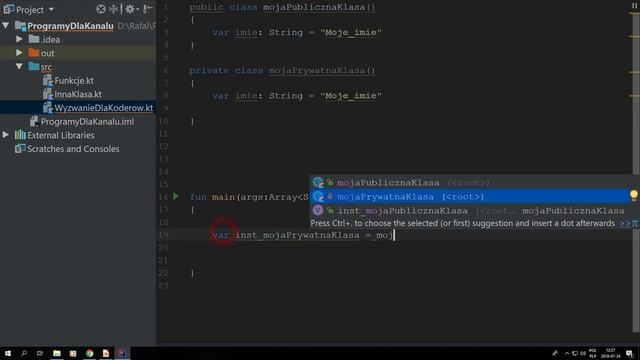Click the variable icon next to inst_mojaPublicznaKlasa suggestion
Viewport: 640px width, 360px height.
coord(318,211)
